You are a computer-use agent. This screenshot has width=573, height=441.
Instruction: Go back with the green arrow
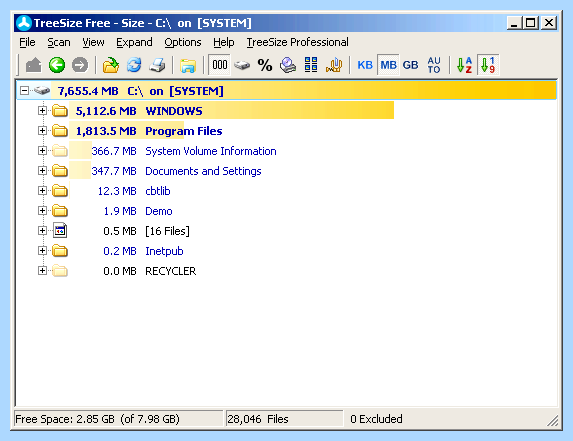[x=57, y=65]
